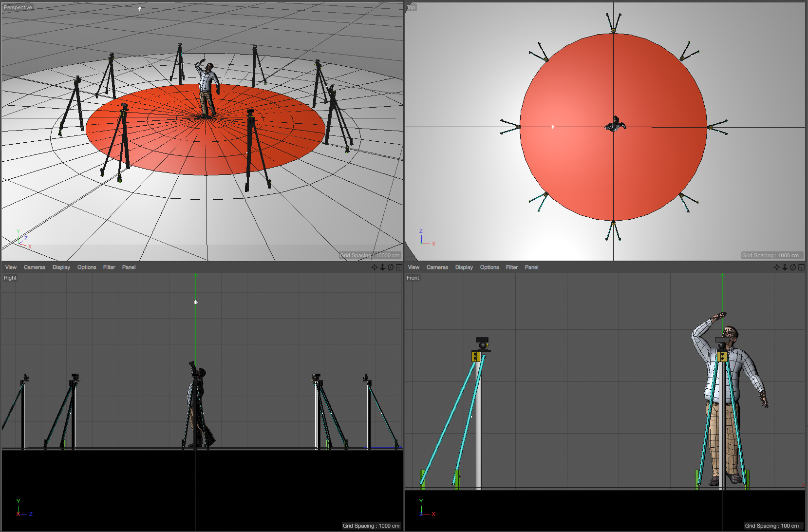Click the Top viewport label
808x532 pixels.
point(411,7)
